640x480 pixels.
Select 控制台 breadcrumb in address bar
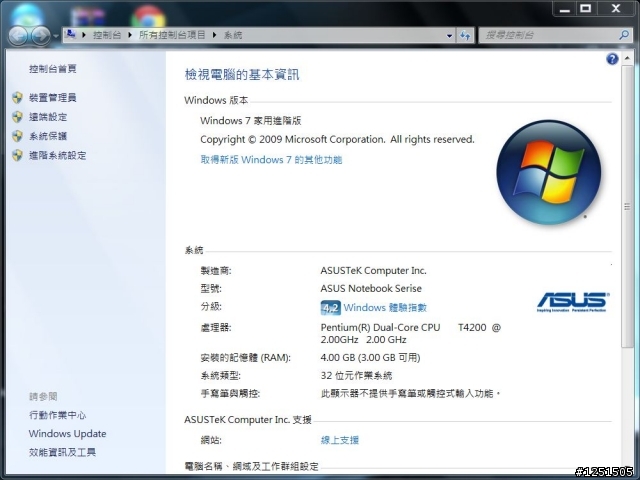107,35
